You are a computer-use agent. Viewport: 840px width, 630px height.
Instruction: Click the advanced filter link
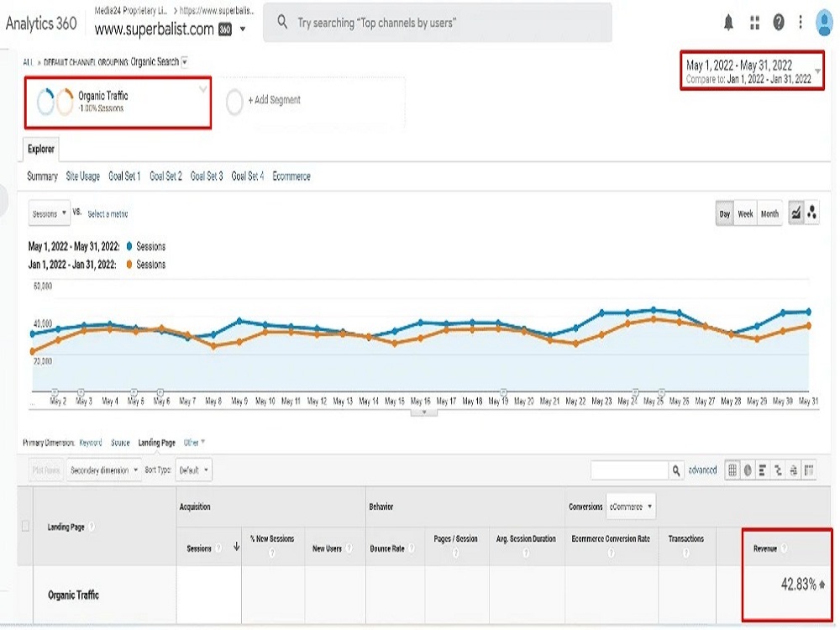[702, 470]
